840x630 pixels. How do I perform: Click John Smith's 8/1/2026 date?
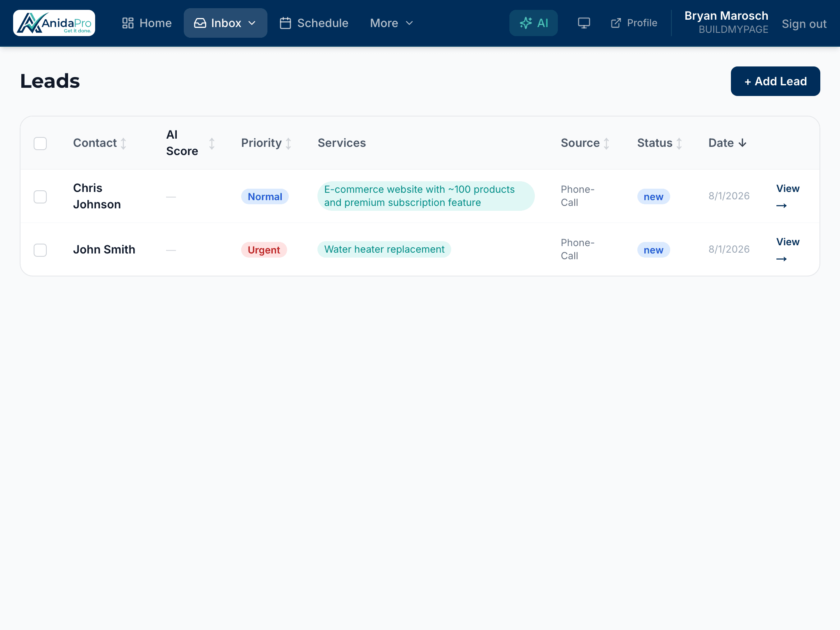coord(729,249)
